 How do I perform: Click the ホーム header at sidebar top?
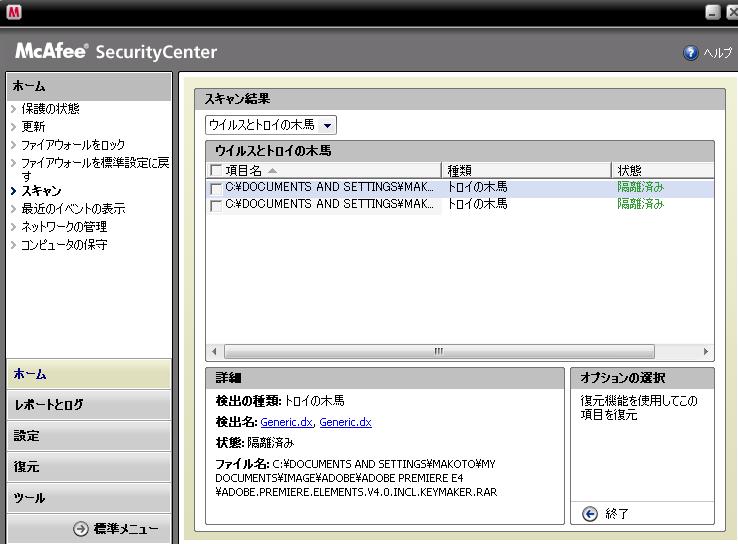point(89,87)
